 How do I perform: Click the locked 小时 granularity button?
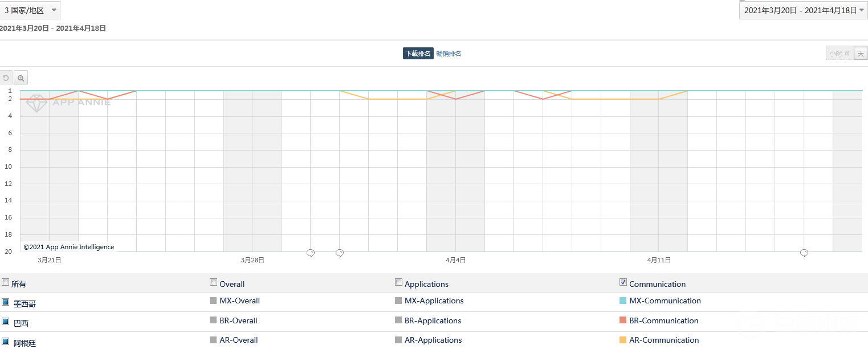pos(840,54)
